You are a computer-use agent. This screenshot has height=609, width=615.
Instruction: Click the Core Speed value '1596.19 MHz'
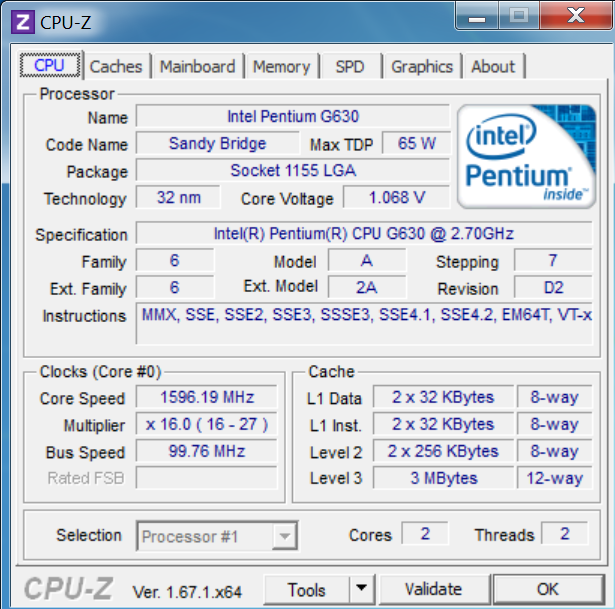207,397
